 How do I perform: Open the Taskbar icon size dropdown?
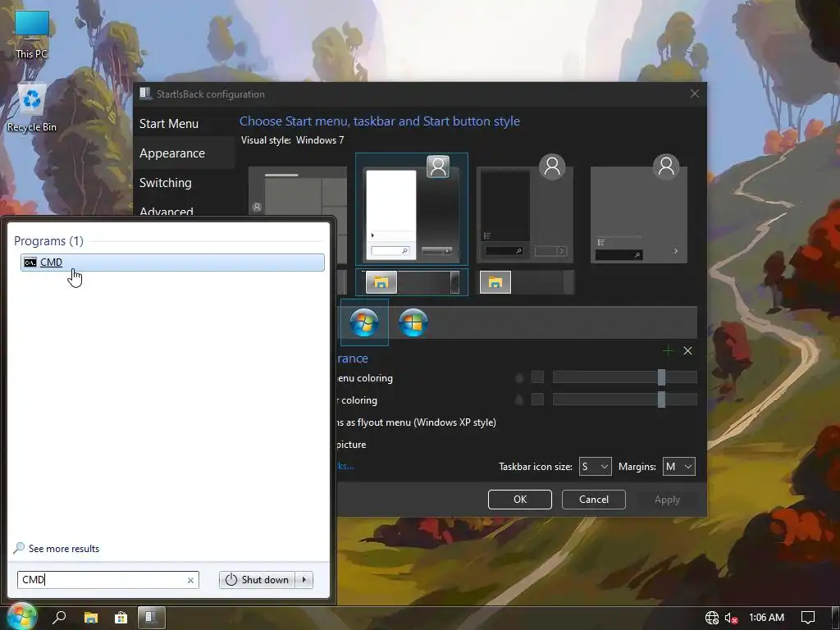596,467
